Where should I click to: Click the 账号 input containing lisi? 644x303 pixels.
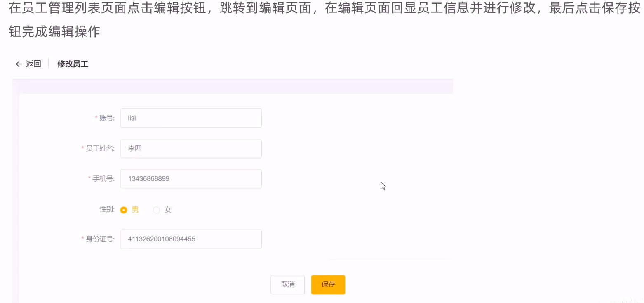pos(190,118)
